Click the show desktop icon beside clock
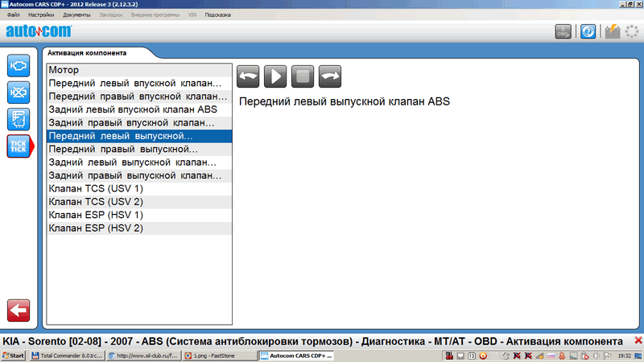The image size is (644, 362). point(638,356)
